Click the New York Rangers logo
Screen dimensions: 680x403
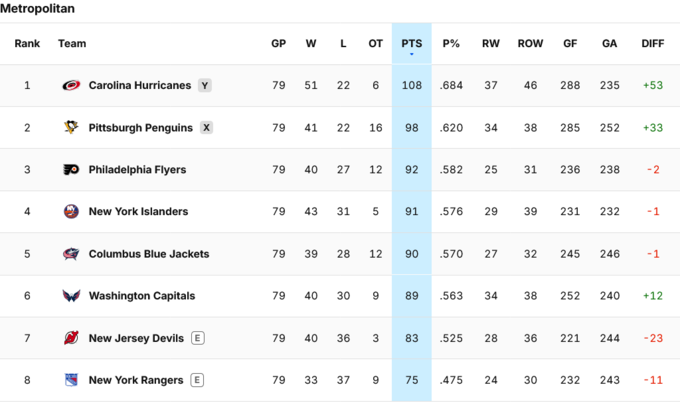[x=71, y=380]
